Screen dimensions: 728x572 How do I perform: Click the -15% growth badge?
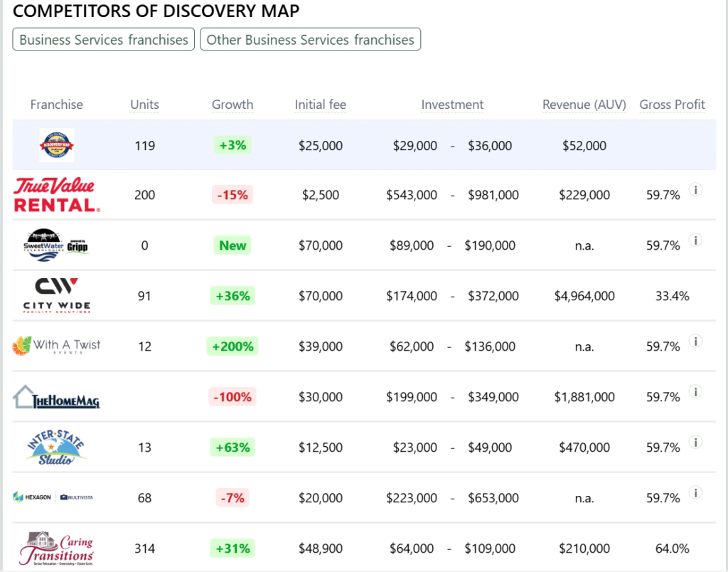(x=232, y=195)
